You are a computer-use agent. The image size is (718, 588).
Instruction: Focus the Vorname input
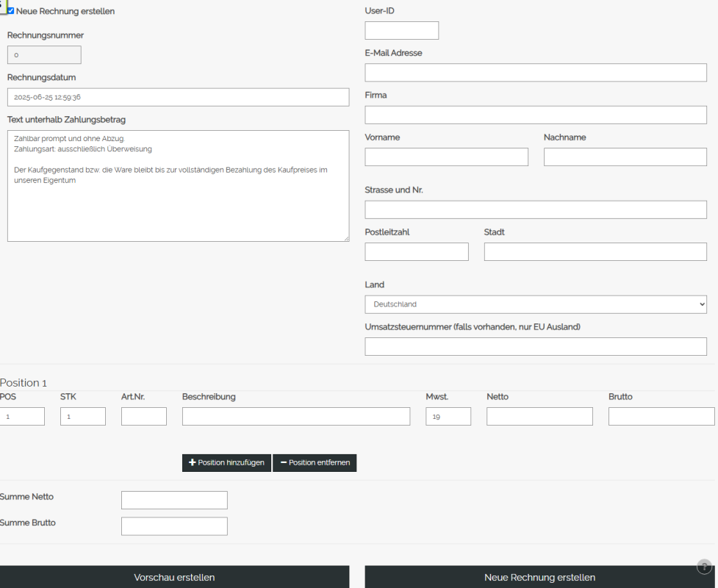[x=446, y=157]
